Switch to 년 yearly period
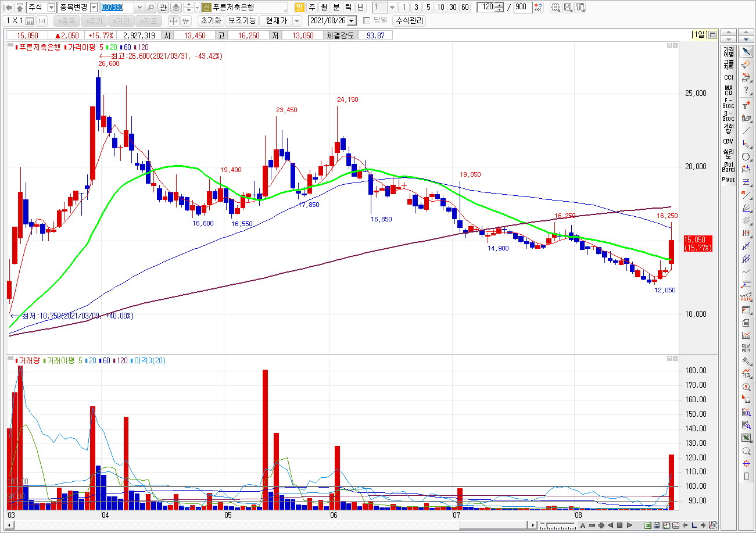The image size is (756, 533). pos(361,8)
